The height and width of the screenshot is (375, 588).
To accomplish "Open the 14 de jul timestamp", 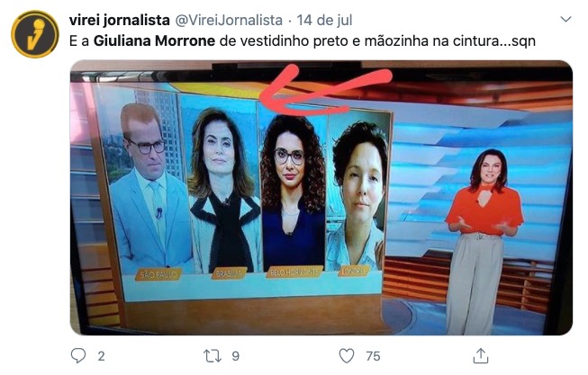I will coord(324,20).
